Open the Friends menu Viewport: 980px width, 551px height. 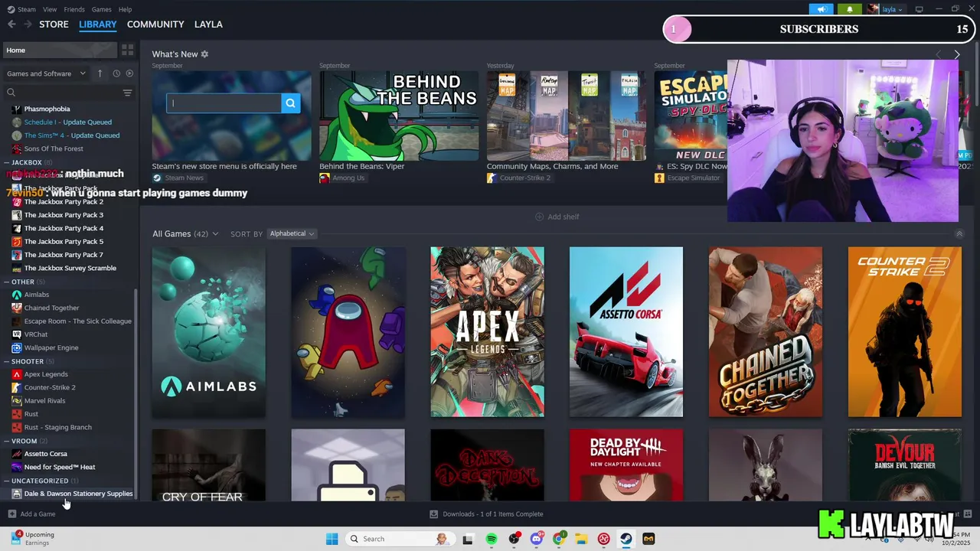tap(74, 9)
